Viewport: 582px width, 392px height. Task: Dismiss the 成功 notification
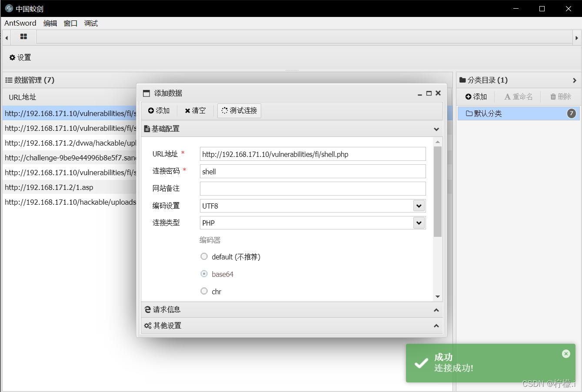pos(566,354)
